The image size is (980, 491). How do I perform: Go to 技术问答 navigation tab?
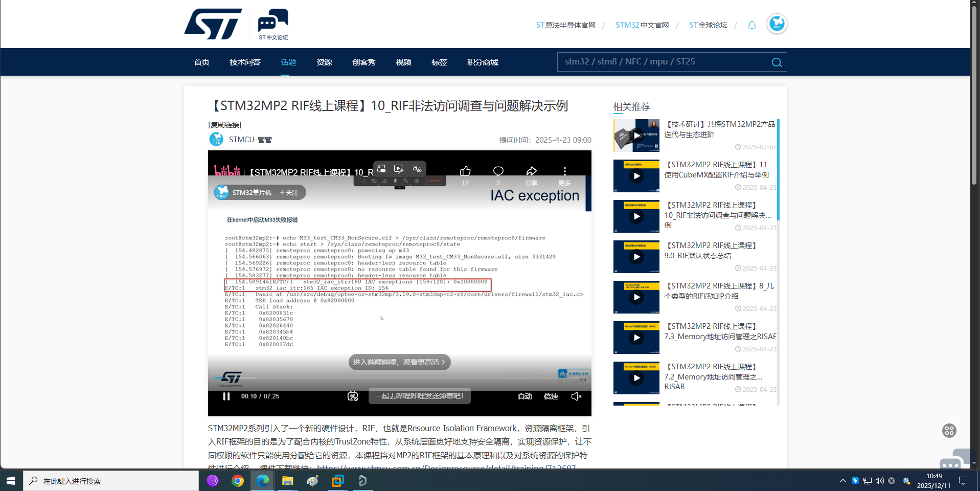pos(245,62)
